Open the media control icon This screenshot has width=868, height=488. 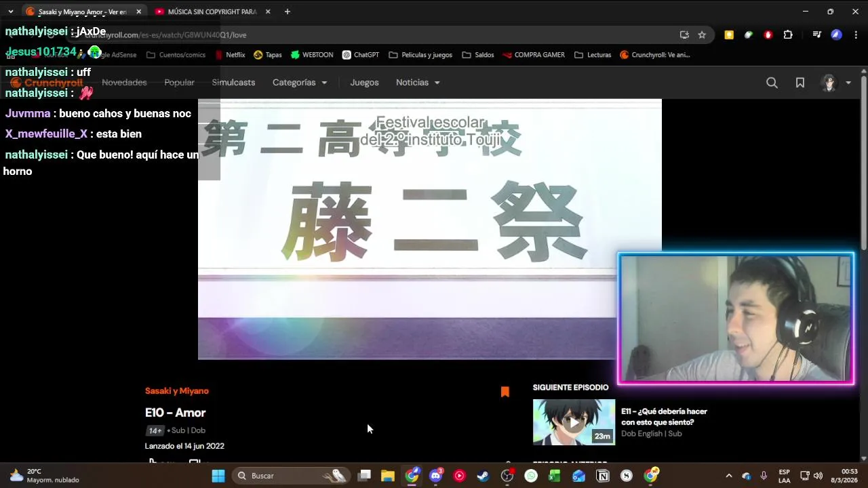pyautogui.click(x=816, y=35)
